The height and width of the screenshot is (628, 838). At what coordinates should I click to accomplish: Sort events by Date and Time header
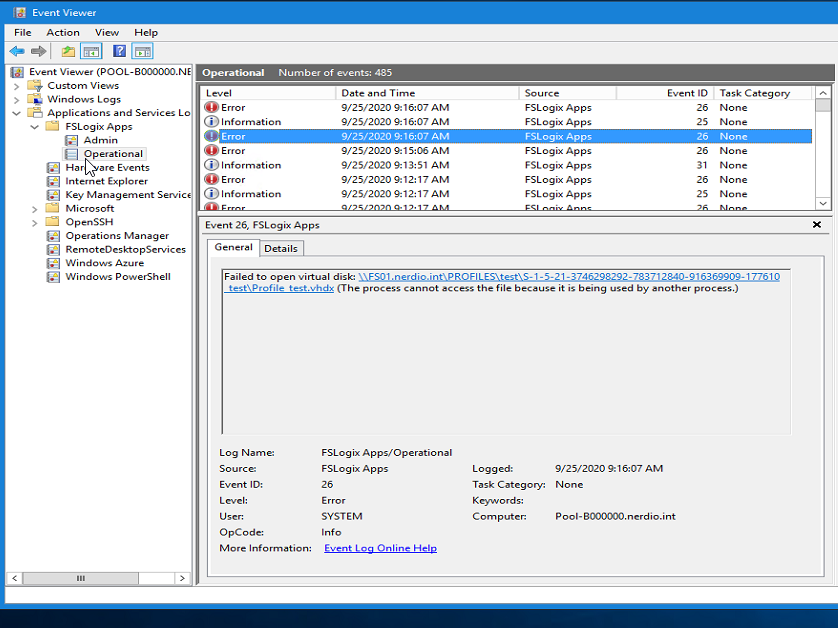[428, 93]
